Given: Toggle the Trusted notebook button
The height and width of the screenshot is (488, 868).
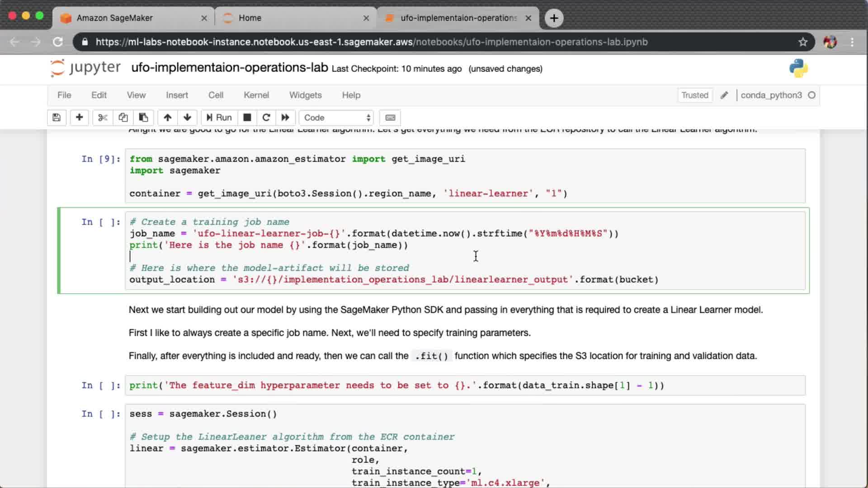Looking at the screenshot, I should pyautogui.click(x=694, y=95).
